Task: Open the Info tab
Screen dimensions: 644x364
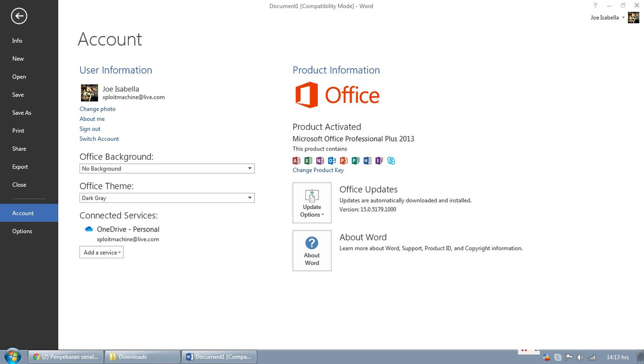Action: pos(17,41)
